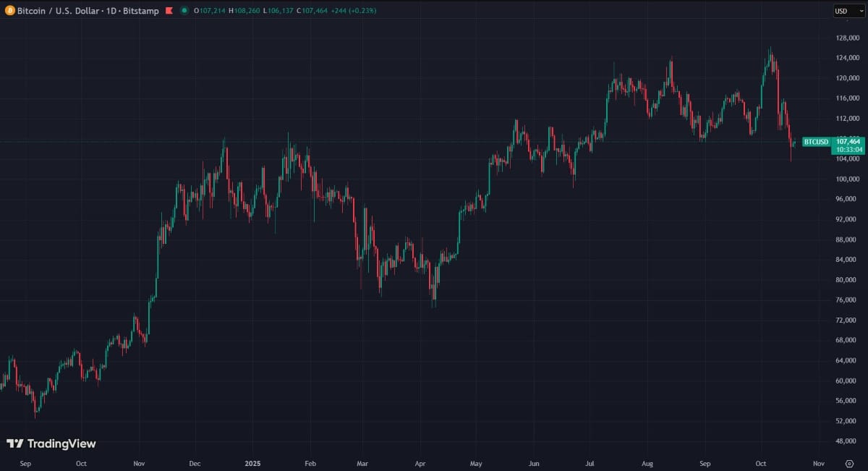Click the 10:33:04 bar countdown timer

849,150
